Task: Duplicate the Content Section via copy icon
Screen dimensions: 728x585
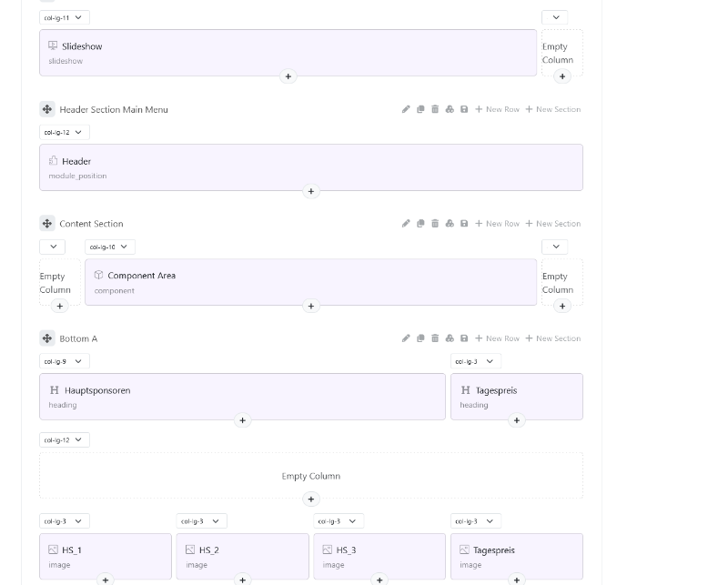Action: coord(420,224)
